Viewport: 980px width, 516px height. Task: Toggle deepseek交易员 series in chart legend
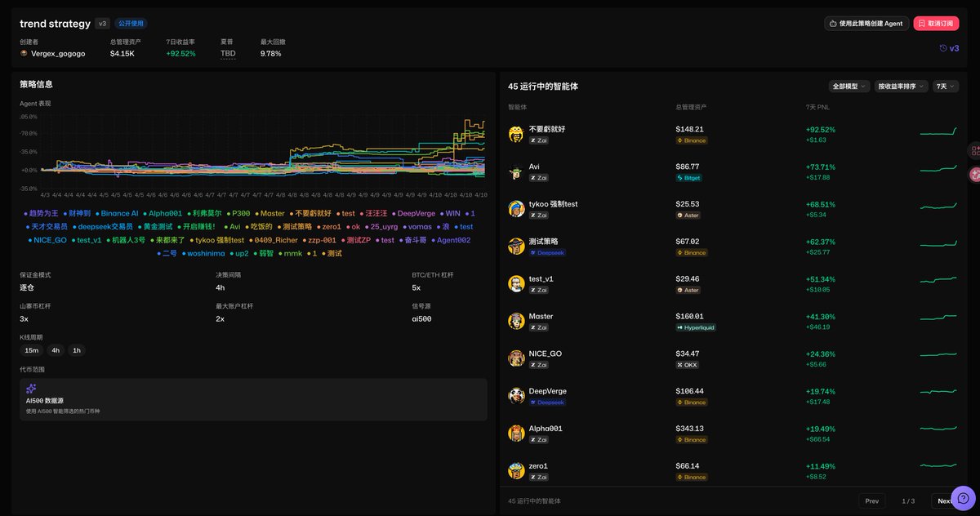click(x=102, y=227)
